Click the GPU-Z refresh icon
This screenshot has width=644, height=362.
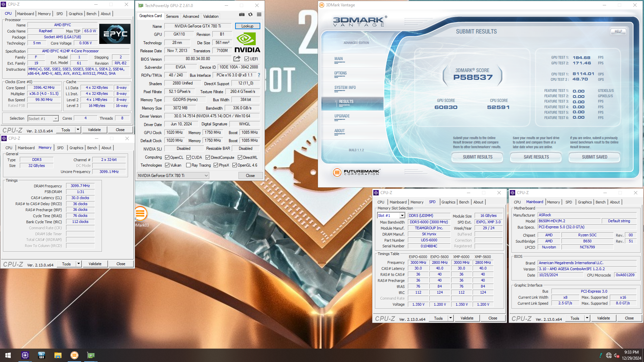(x=250, y=14)
